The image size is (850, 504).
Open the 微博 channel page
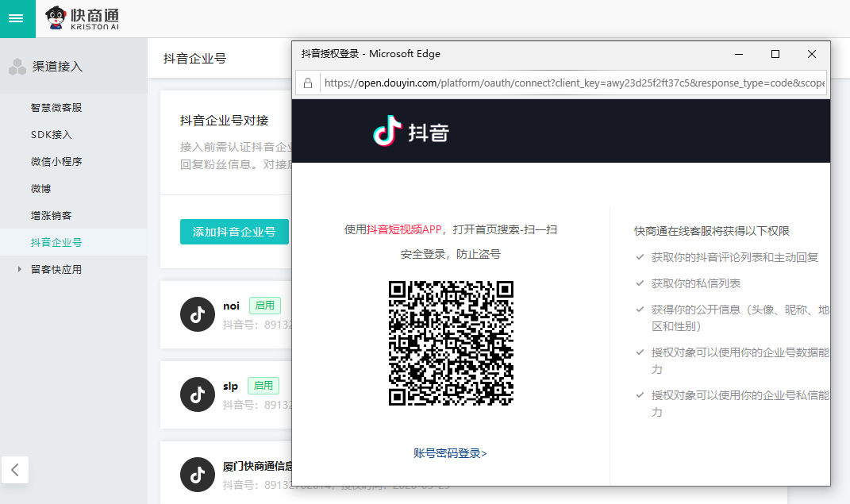coord(41,189)
